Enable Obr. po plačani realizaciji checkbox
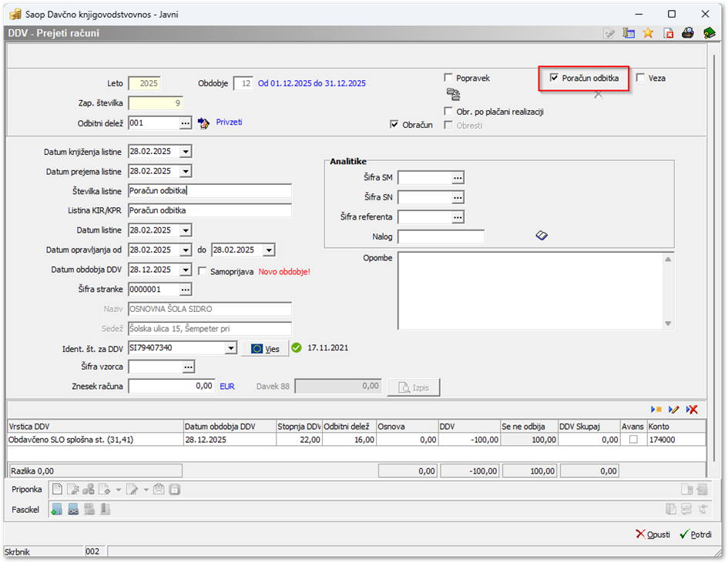Viewport: 728px width, 563px height. pos(448,112)
